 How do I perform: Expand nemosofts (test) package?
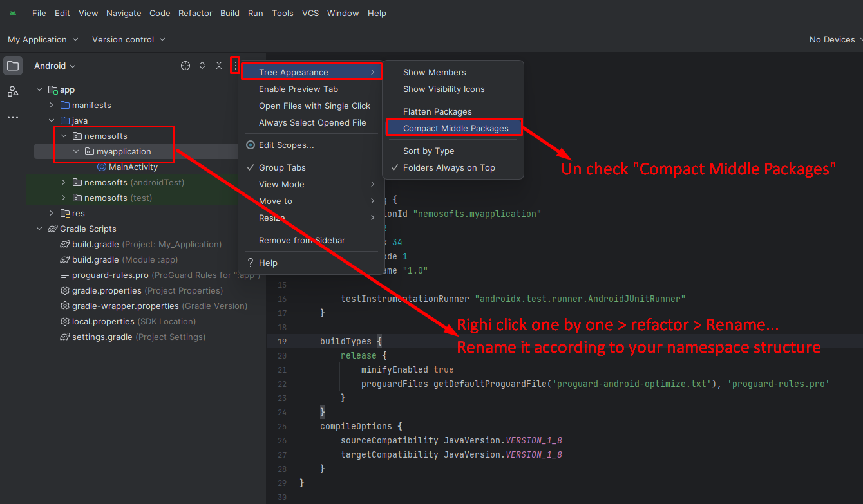(x=64, y=198)
